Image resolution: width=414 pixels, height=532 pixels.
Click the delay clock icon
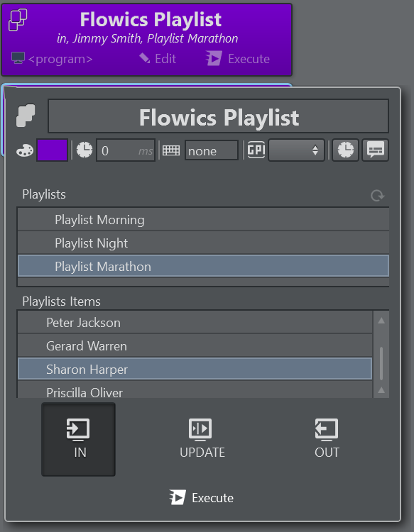click(85, 150)
